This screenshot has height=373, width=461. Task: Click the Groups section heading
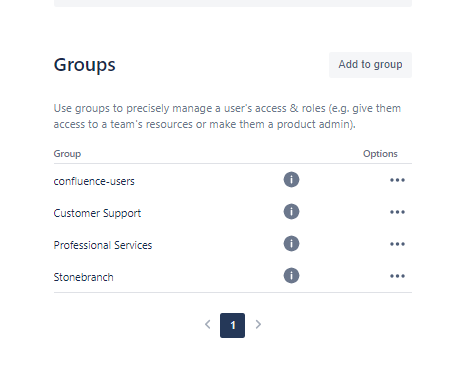click(x=85, y=65)
